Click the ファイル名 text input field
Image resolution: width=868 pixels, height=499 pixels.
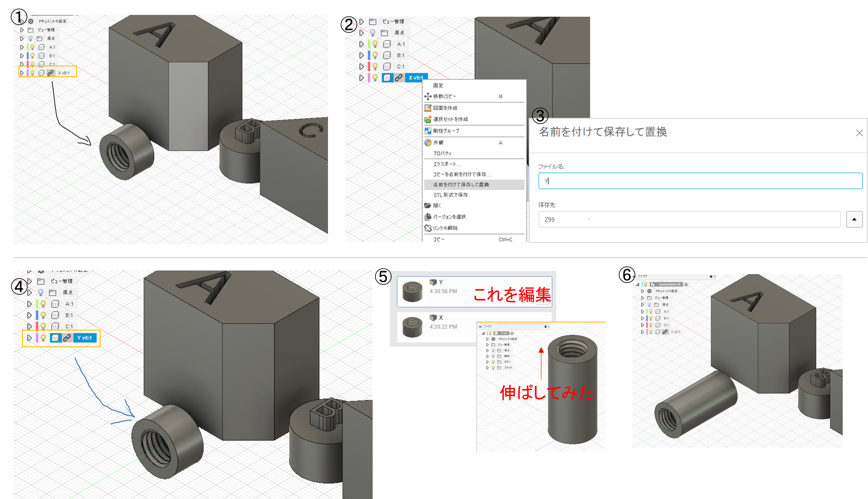[700, 181]
